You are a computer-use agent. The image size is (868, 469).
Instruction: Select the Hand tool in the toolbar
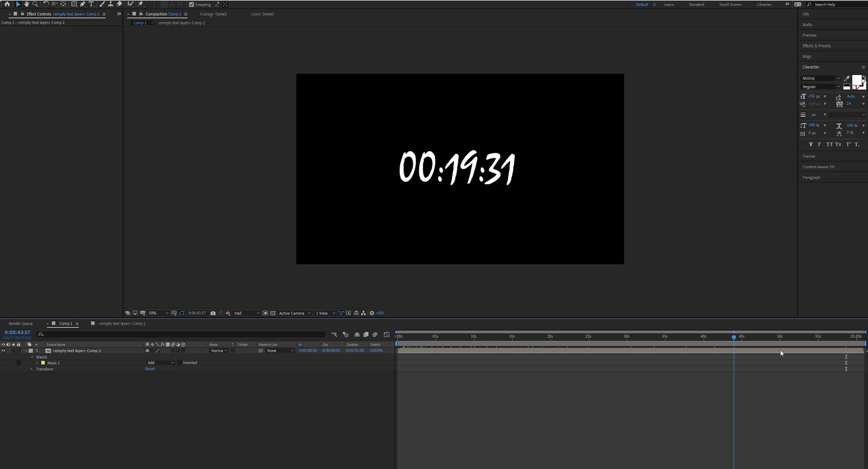pyautogui.click(x=26, y=4)
